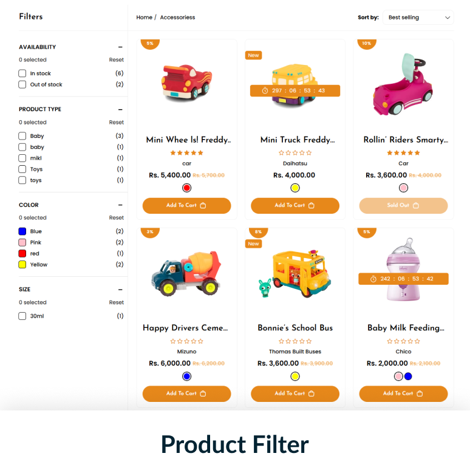The width and height of the screenshot is (470, 476).
Task: Click the 5% discount badge on the Mini Wheels car
Action: pyautogui.click(x=150, y=44)
